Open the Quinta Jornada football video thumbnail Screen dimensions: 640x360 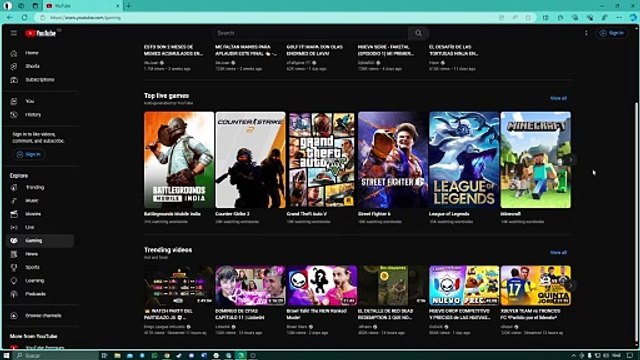point(536,286)
